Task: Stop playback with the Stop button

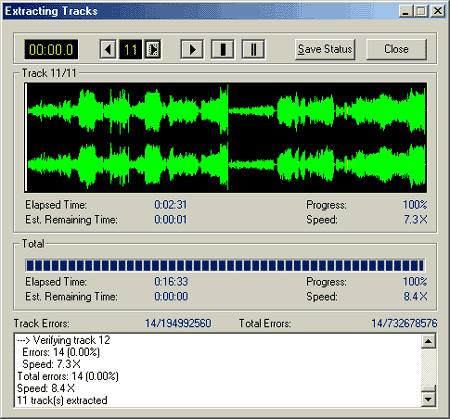Action: coord(223,49)
